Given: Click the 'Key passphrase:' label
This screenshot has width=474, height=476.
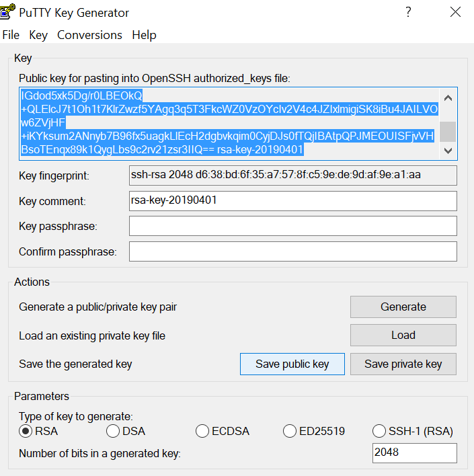Looking at the screenshot, I should pos(58,227).
